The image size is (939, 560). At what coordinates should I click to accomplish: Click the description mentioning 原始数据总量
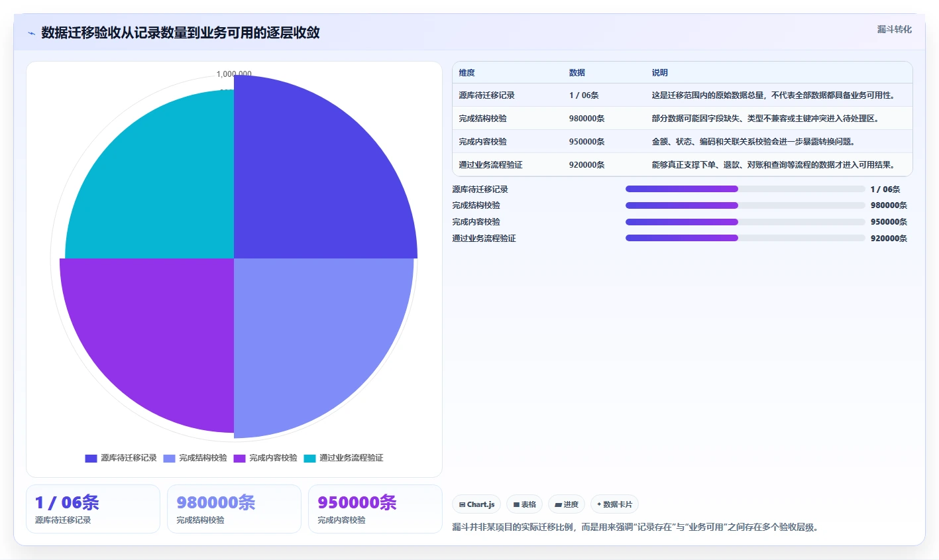(773, 95)
